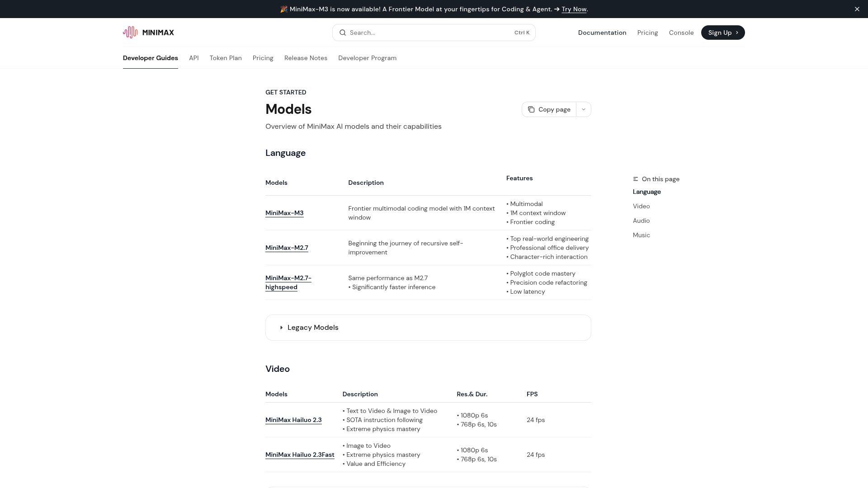Select the Pricing tab in sub-navigation
The image size is (868, 488).
tap(263, 58)
